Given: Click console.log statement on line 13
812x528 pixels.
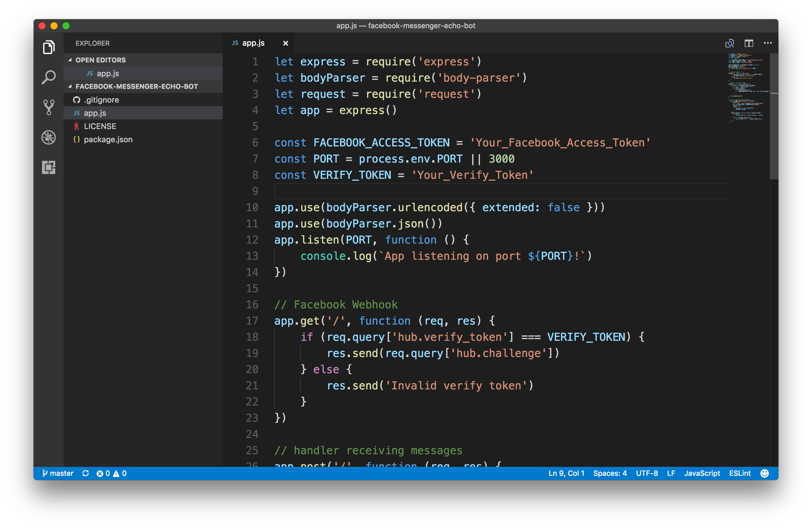Looking at the screenshot, I should [x=446, y=256].
